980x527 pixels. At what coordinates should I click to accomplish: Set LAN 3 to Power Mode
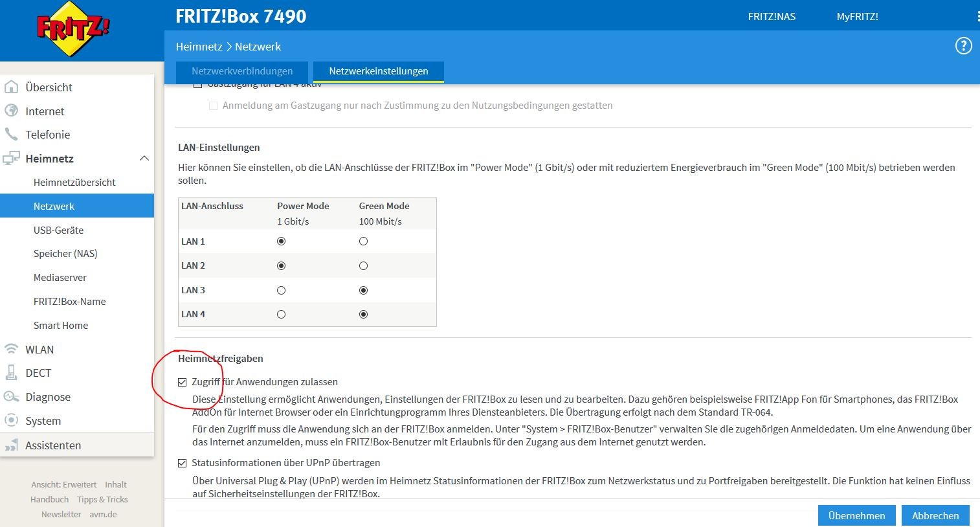click(x=281, y=290)
